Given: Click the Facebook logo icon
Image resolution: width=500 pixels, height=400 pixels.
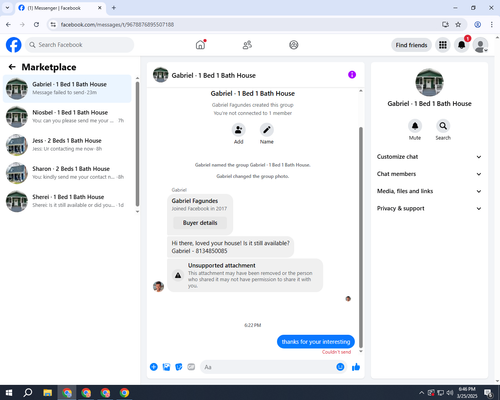Looking at the screenshot, I should tap(14, 45).
